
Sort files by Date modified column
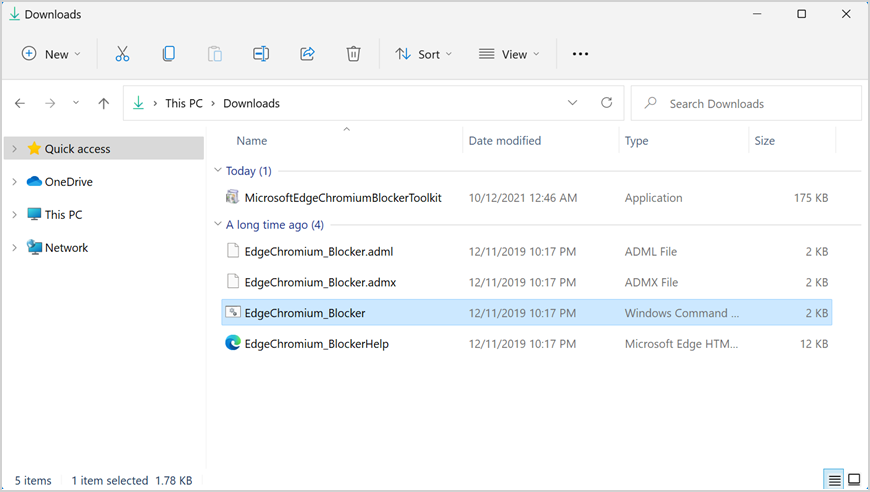[505, 141]
